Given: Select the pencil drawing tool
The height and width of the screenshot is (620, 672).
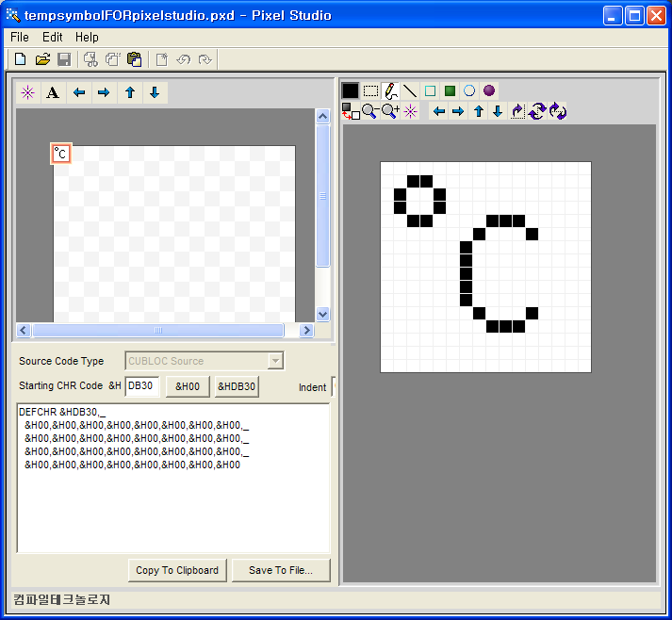Looking at the screenshot, I should (390, 91).
